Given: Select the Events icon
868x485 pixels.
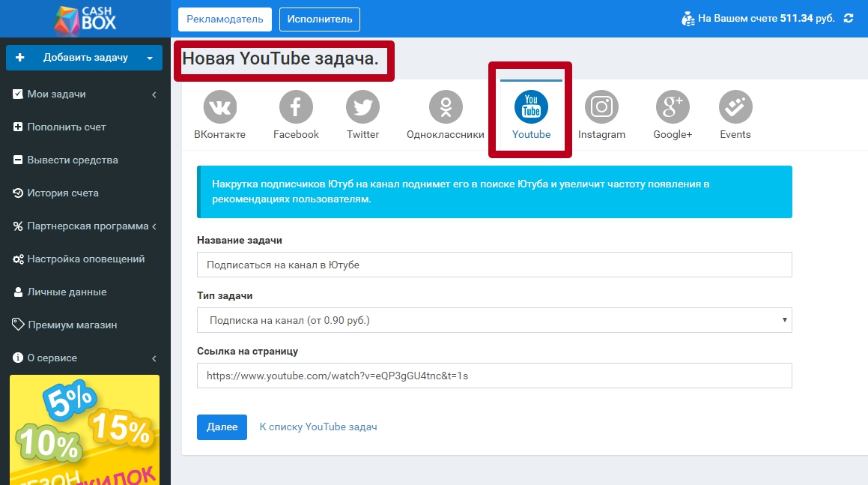Looking at the screenshot, I should 735,107.
